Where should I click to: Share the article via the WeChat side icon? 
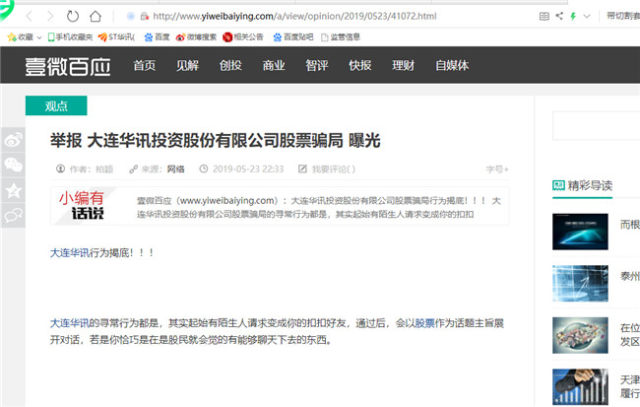point(13,165)
